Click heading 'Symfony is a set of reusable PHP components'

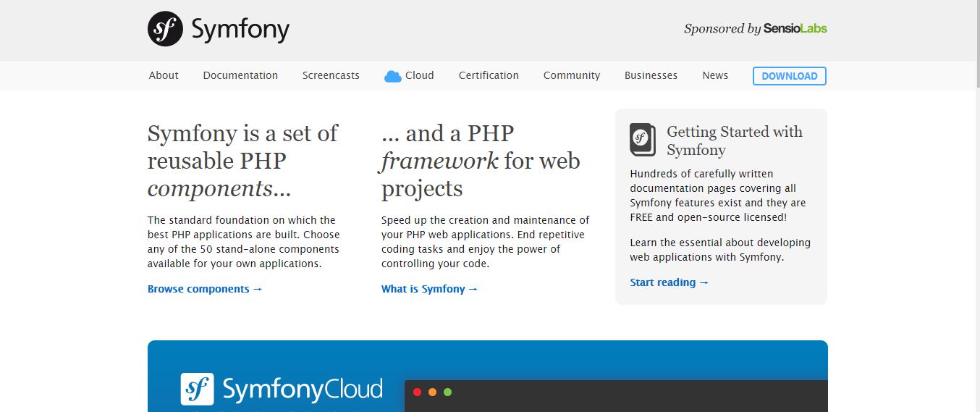coord(243,161)
